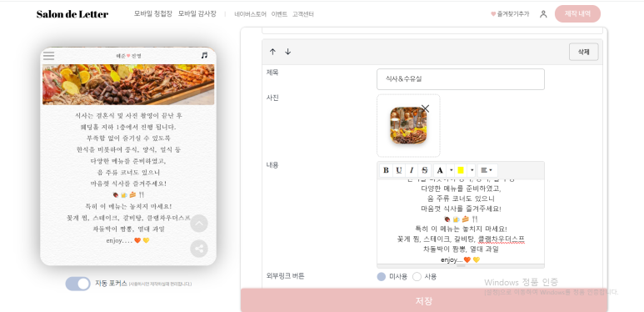The height and width of the screenshot is (312, 644).
Task: Apply underline formatting in content editor
Action: point(398,170)
